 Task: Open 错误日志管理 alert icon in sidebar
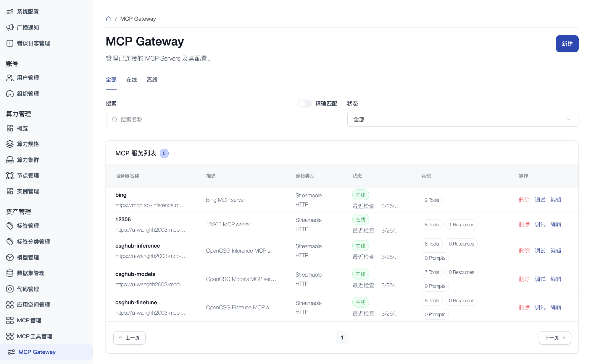coord(10,43)
